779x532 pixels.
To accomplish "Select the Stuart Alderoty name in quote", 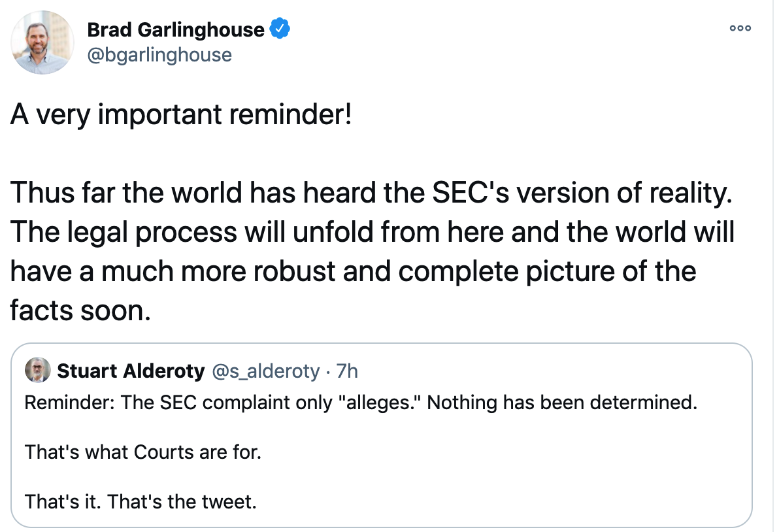I will tap(131, 371).
